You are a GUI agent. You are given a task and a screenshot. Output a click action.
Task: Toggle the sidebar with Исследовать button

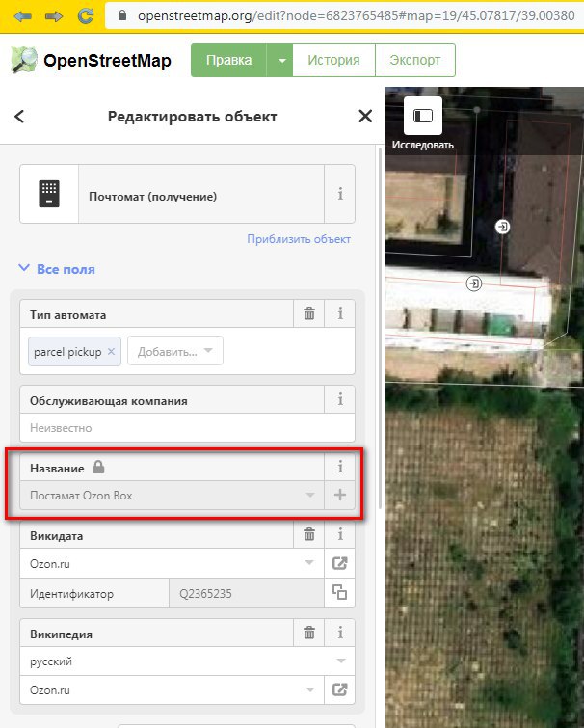[x=422, y=116]
